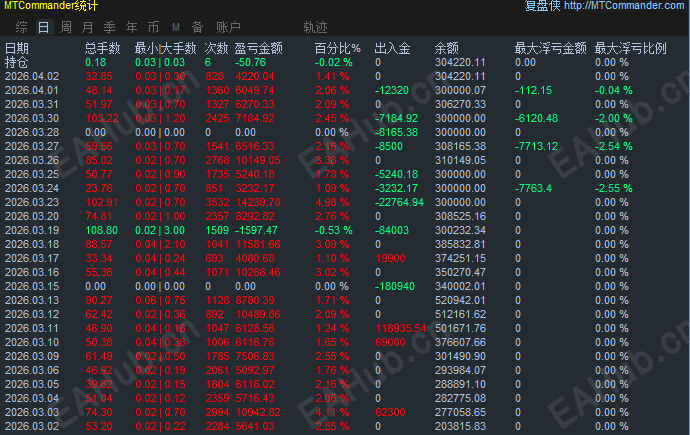The height and width of the screenshot is (435, 690).
Task: Click the 余额 column header
Action: pos(447,48)
